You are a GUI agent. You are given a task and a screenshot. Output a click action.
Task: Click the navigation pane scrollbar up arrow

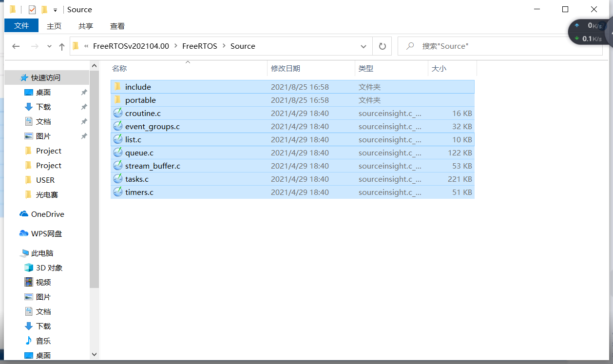point(95,65)
